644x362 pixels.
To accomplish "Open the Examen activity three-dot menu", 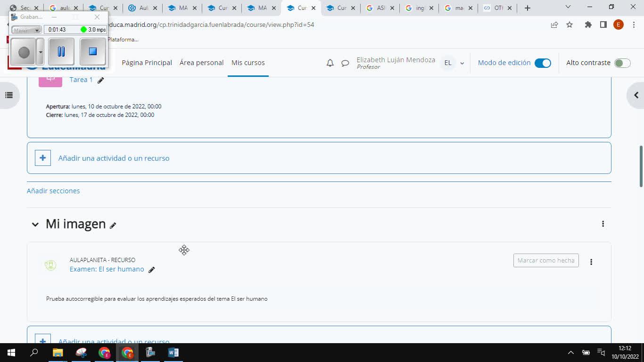I will 591,262.
